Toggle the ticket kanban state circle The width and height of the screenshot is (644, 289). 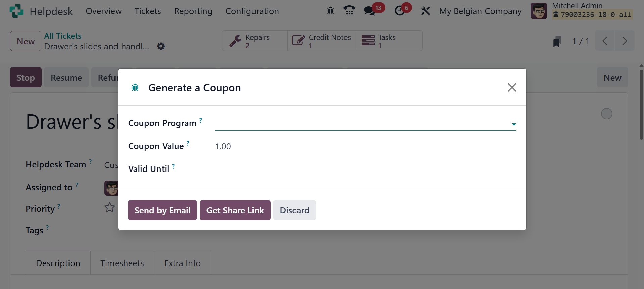(x=606, y=114)
